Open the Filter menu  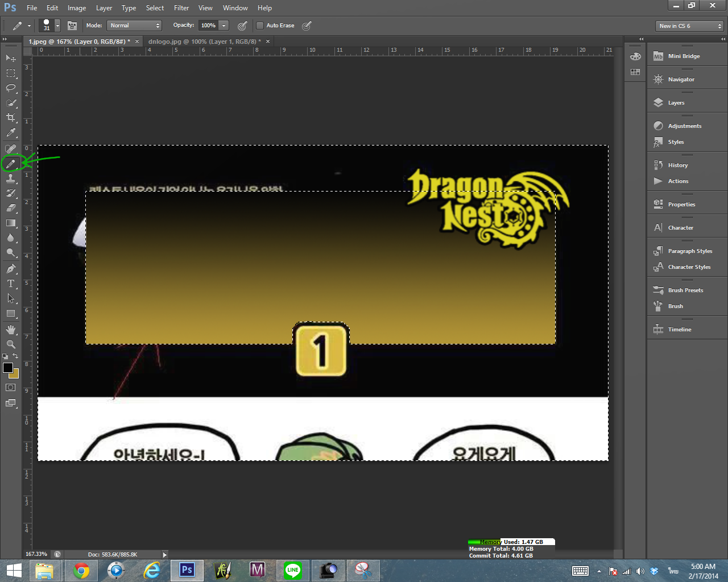pos(181,8)
